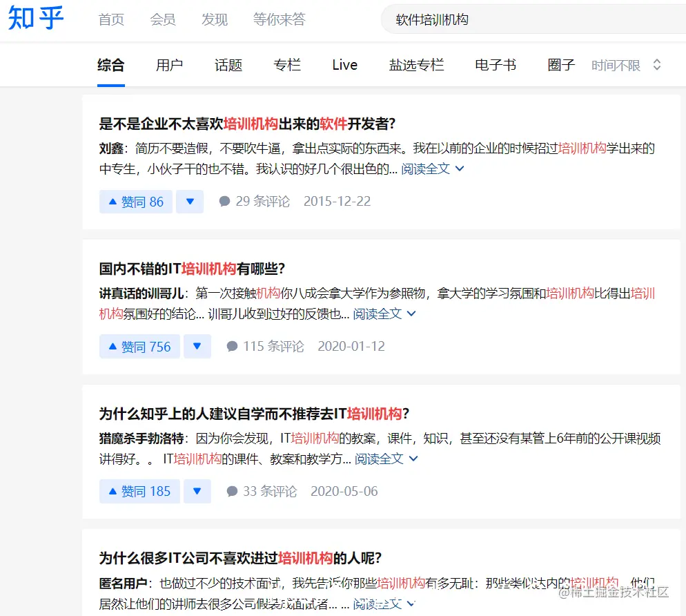Image resolution: width=686 pixels, height=616 pixels.
Task: Switch to the 话题 tab
Action: pos(228,65)
